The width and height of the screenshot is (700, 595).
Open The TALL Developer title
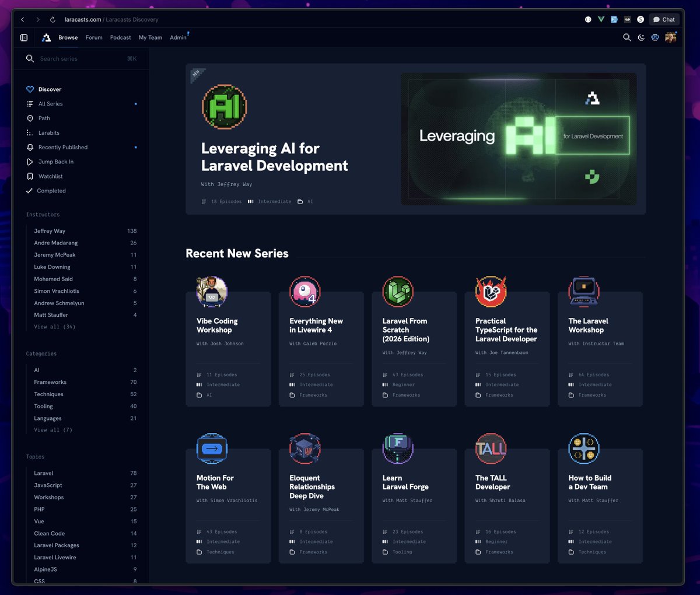pos(493,482)
